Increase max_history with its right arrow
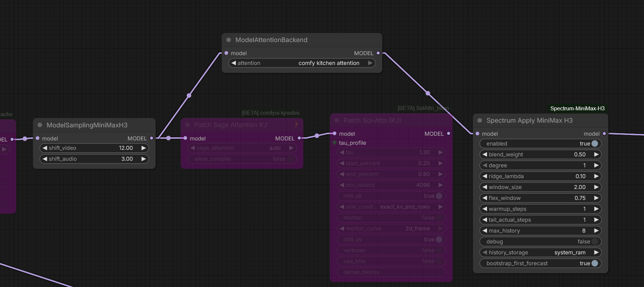 596,231
